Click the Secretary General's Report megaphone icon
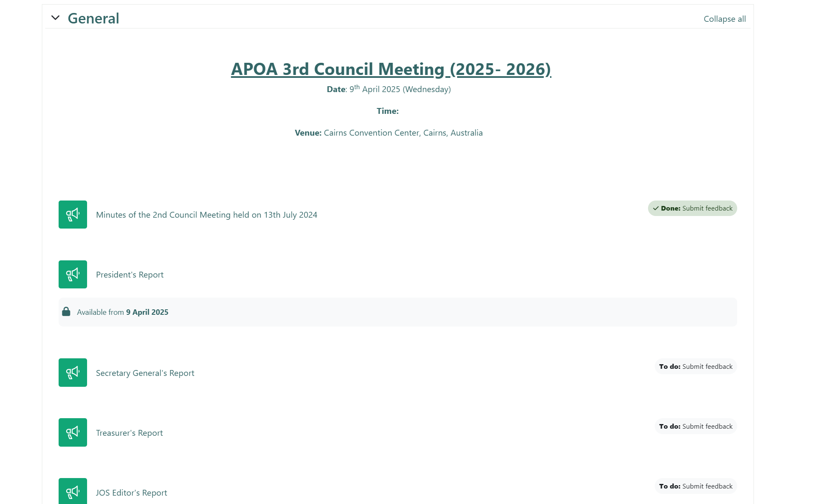The height and width of the screenshot is (504, 823). (72, 373)
